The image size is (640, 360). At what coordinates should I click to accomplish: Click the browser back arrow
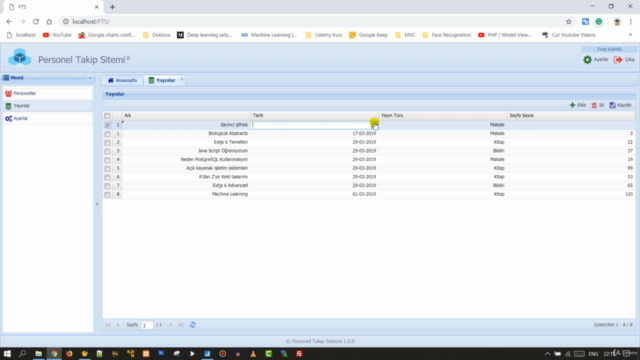[9, 22]
